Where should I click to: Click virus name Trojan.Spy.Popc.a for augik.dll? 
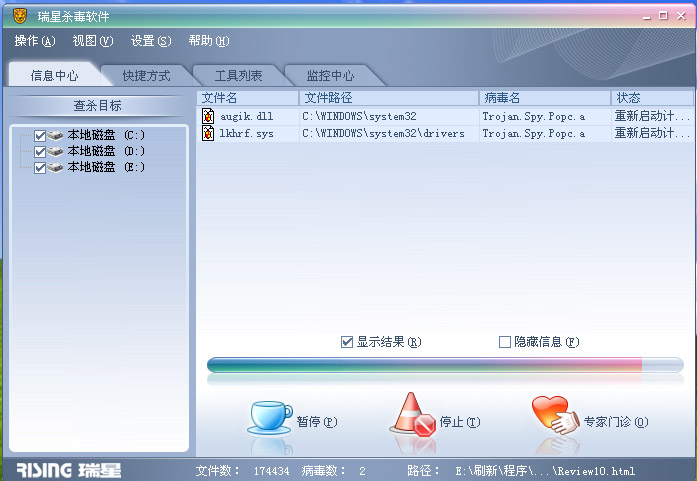pyautogui.click(x=533, y=116)
